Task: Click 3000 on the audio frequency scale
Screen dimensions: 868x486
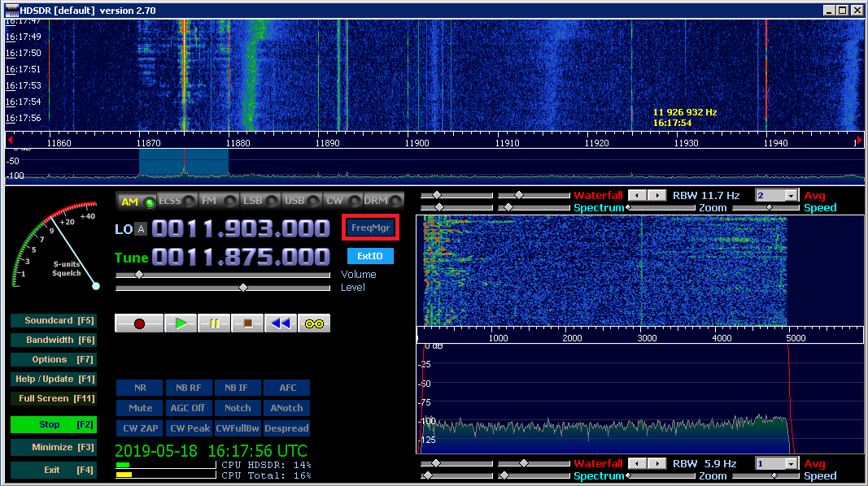Action: 647,338
